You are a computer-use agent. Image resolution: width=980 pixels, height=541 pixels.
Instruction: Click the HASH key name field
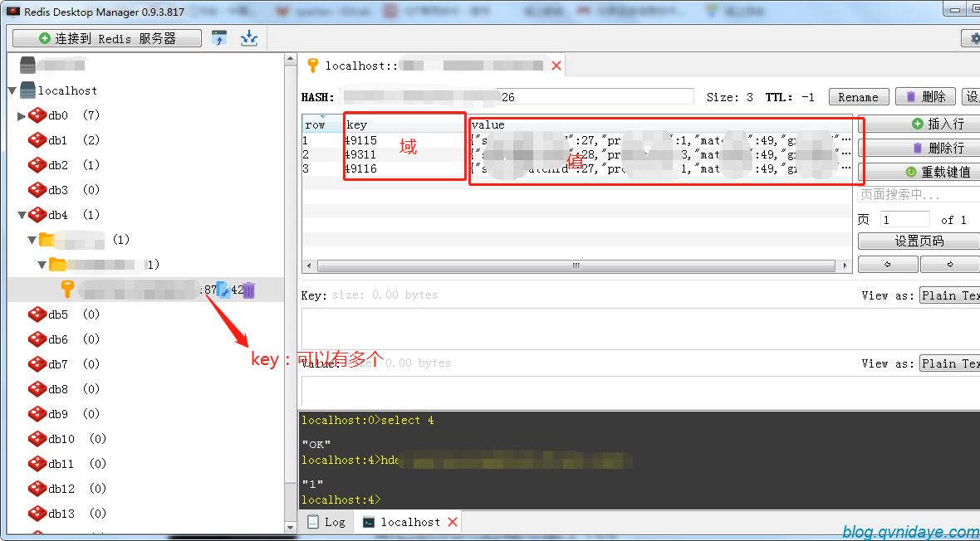pos(517,97)
